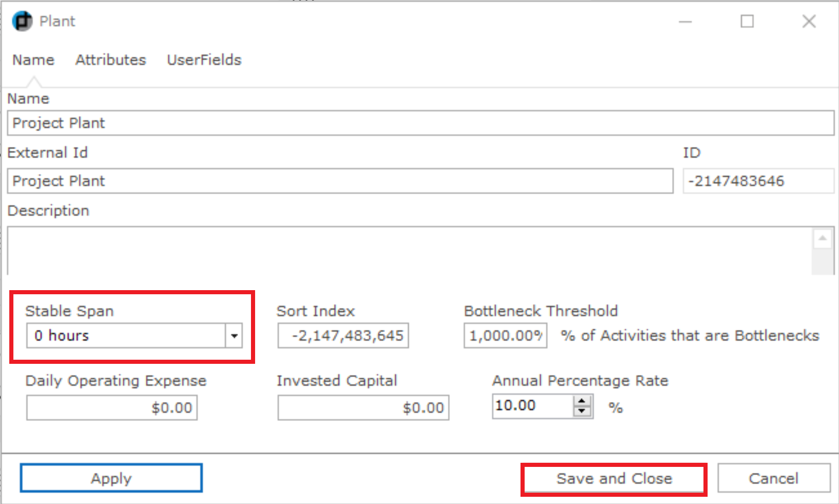This screenshot has width=839, height=504.
Task: Click the Apply button
Action: (x=111, y=478)
